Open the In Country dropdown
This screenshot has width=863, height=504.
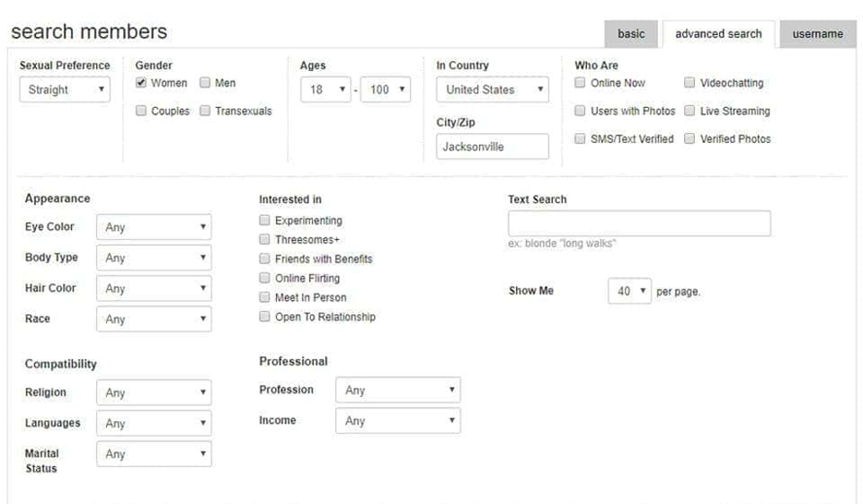click(x=492, y=90)
